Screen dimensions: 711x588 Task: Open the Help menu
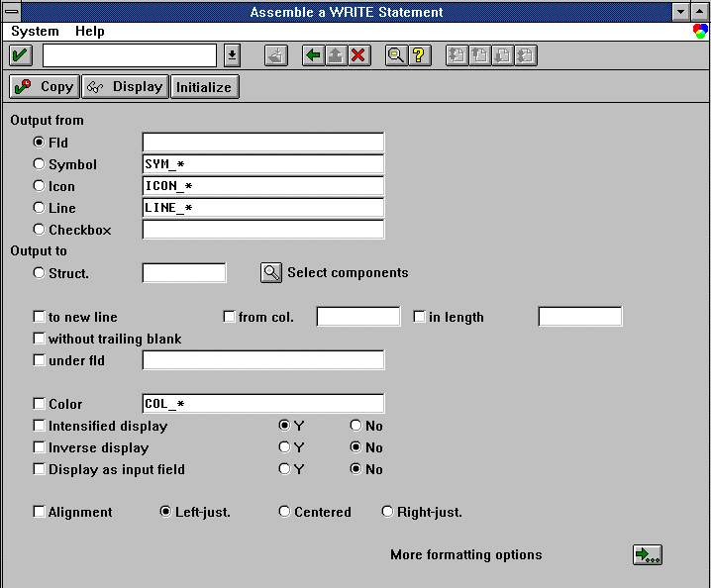tap(90, 32)
